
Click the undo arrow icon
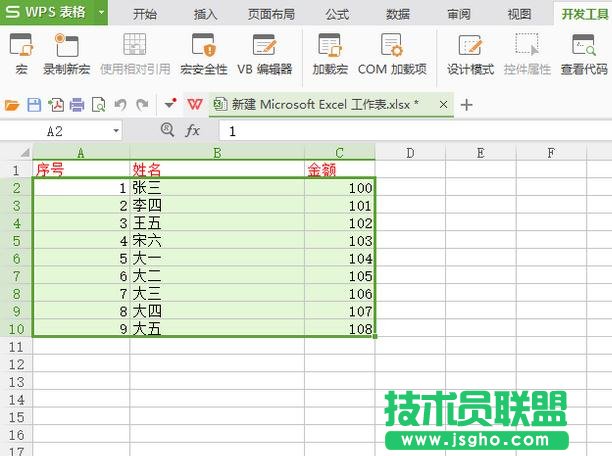coord(120,104)
